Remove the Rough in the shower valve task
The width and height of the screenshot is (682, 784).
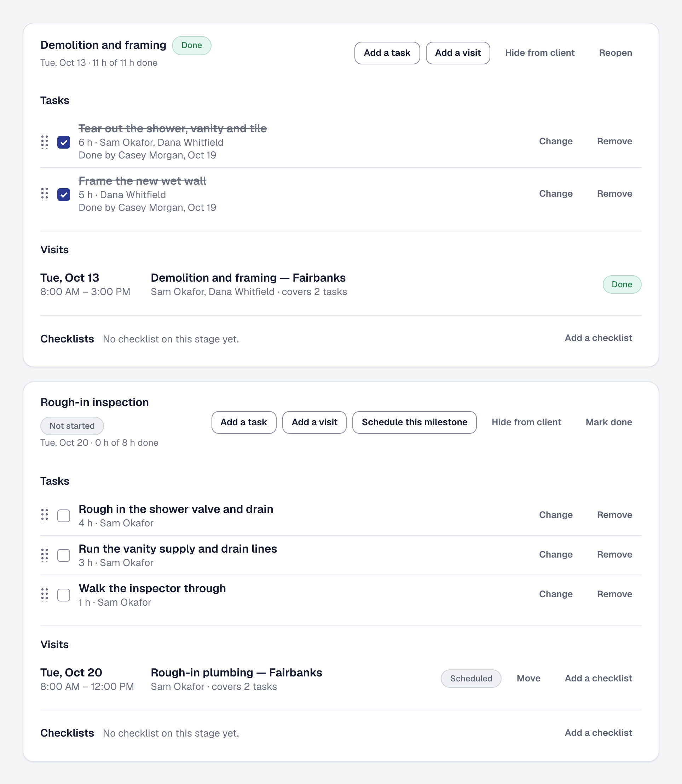pyautogui.click(x=614, y=515)
